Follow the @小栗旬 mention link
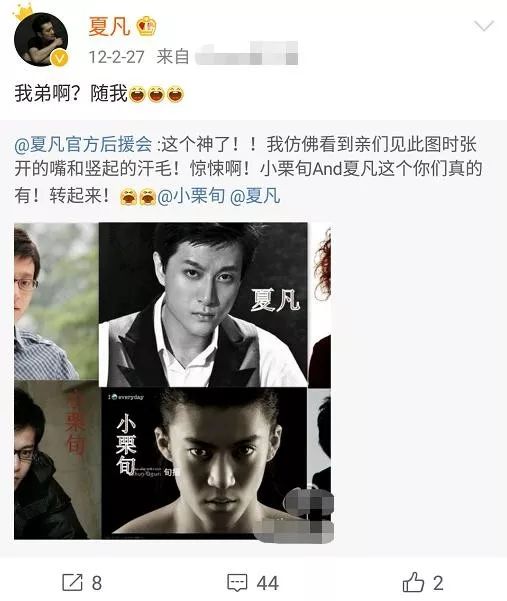 (191, 197)
